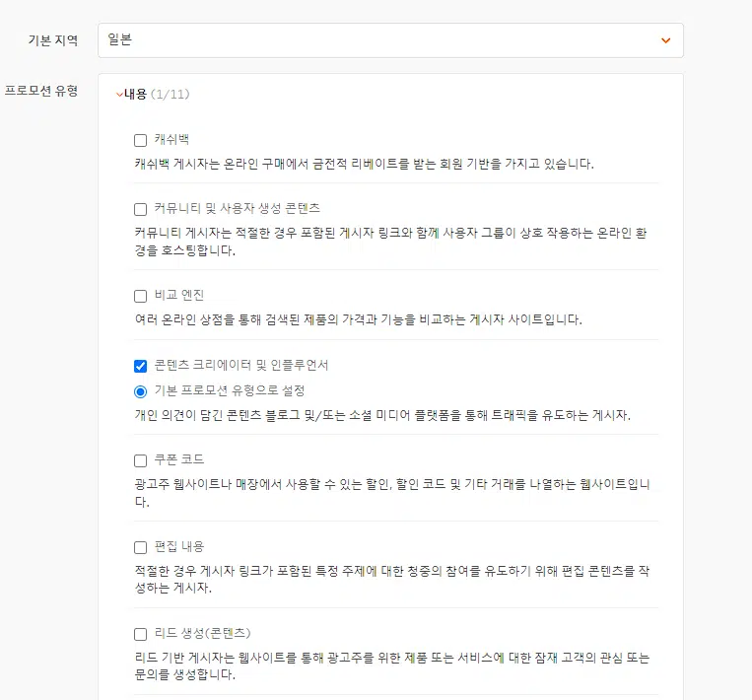Click the 리드 기반 게시자는 description
This screenshot has width=752, height=700.
(392, 666)
